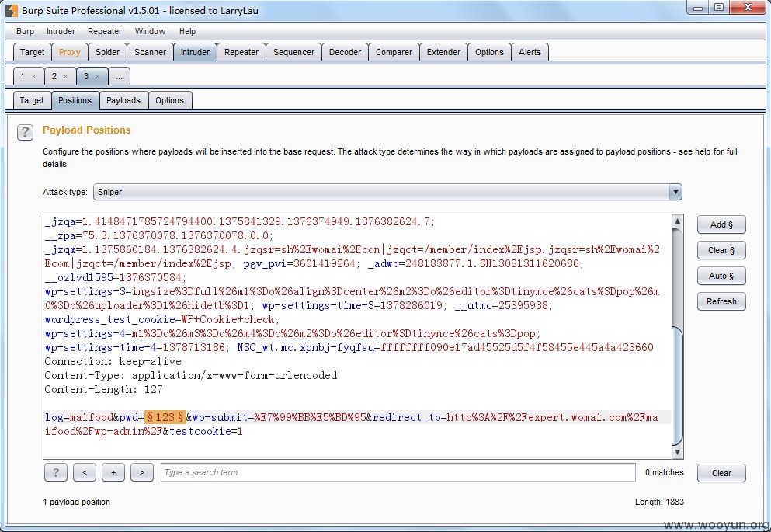Image resolution: width=771 pixels, height=532 pixels.
Task: Click the request editor vertical scrollbar thumb
Action: pyautogui.click(x=677, y=385)
